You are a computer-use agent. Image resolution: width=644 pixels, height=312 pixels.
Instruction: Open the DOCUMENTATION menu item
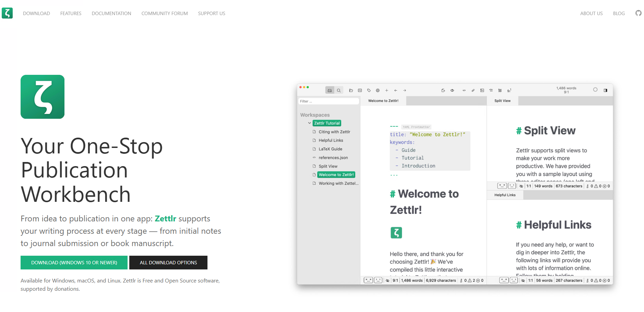point(111,13)
